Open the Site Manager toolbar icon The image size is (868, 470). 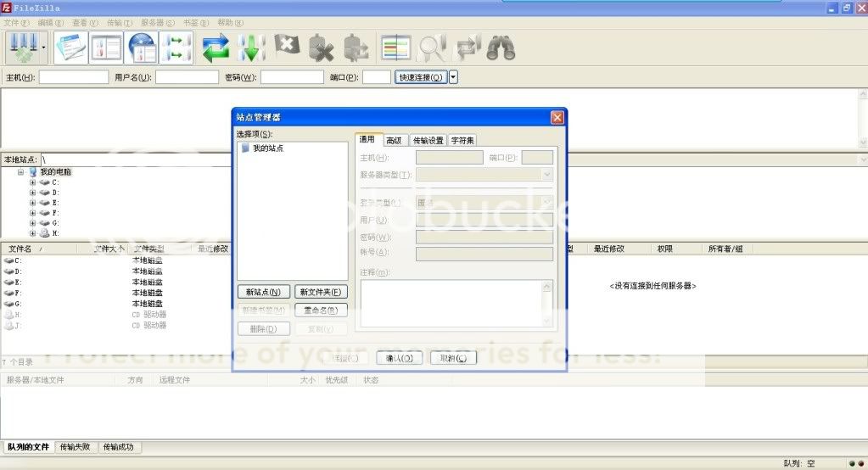click(x=23, y=48)
